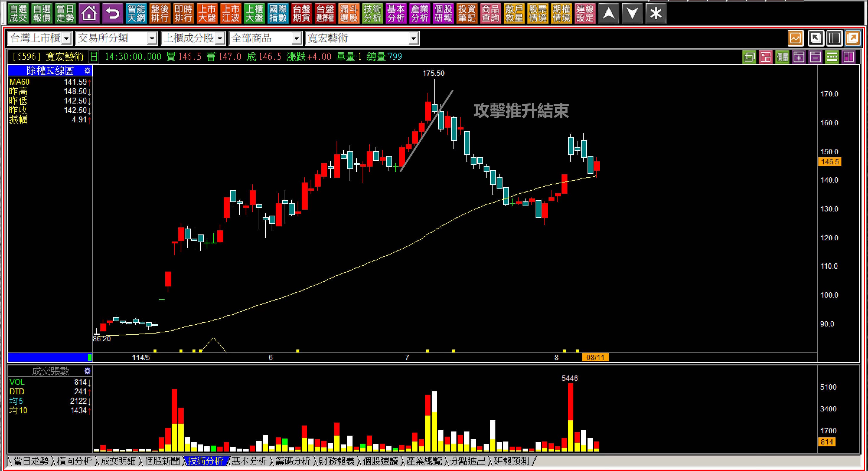Click the purple remove-subchart minus icon

815,57
